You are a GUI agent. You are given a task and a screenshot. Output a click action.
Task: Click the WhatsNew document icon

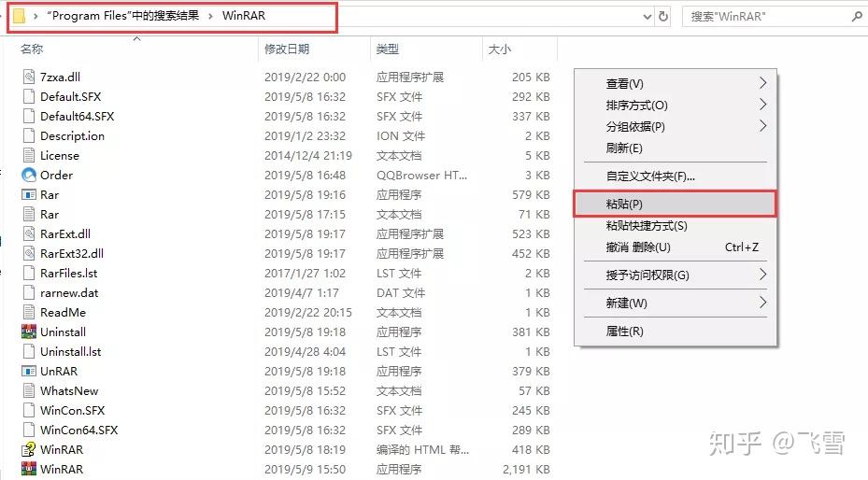[29, 391]
